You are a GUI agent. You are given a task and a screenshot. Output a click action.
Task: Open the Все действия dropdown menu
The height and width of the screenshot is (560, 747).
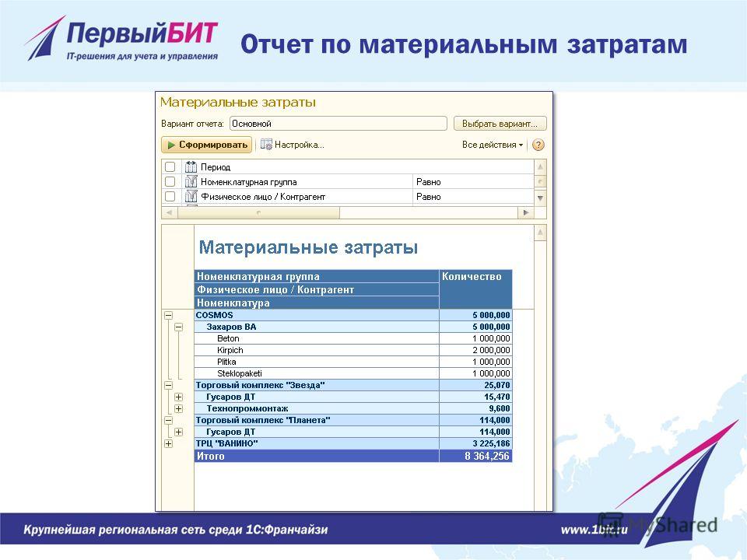coord(492,145)
